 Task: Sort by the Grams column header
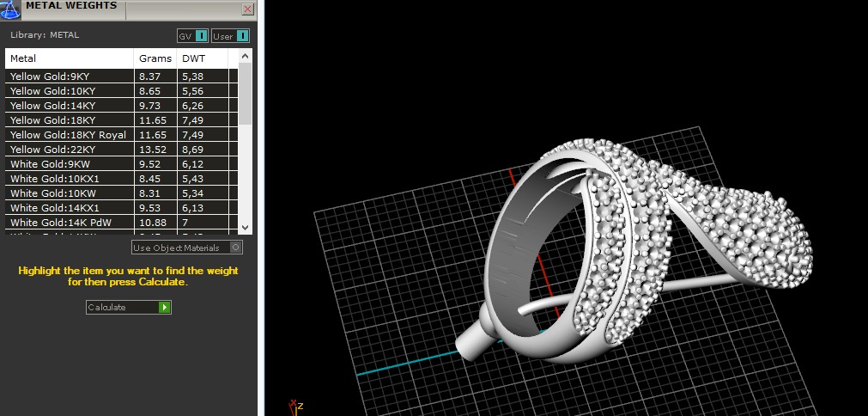pos(155,58)
